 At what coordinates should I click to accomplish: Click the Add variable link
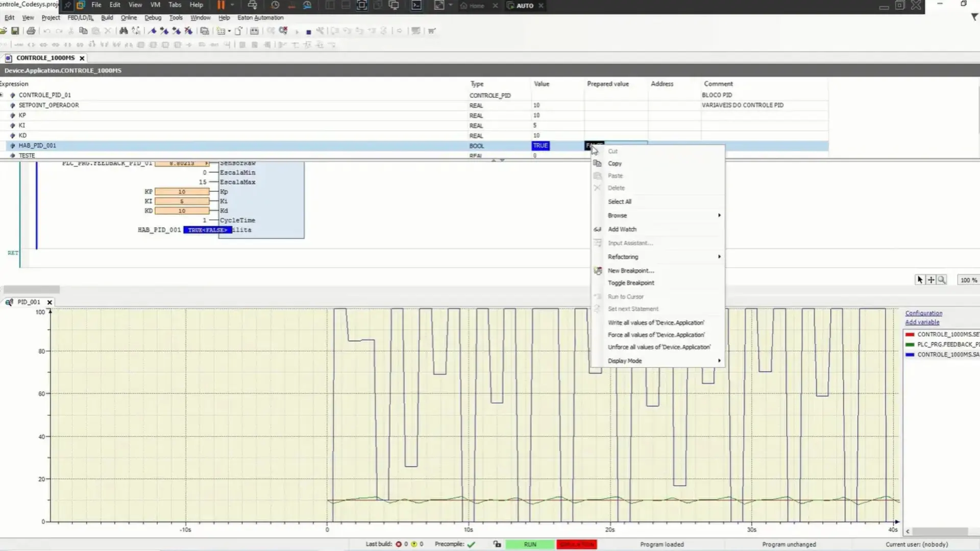coord(922,322)
